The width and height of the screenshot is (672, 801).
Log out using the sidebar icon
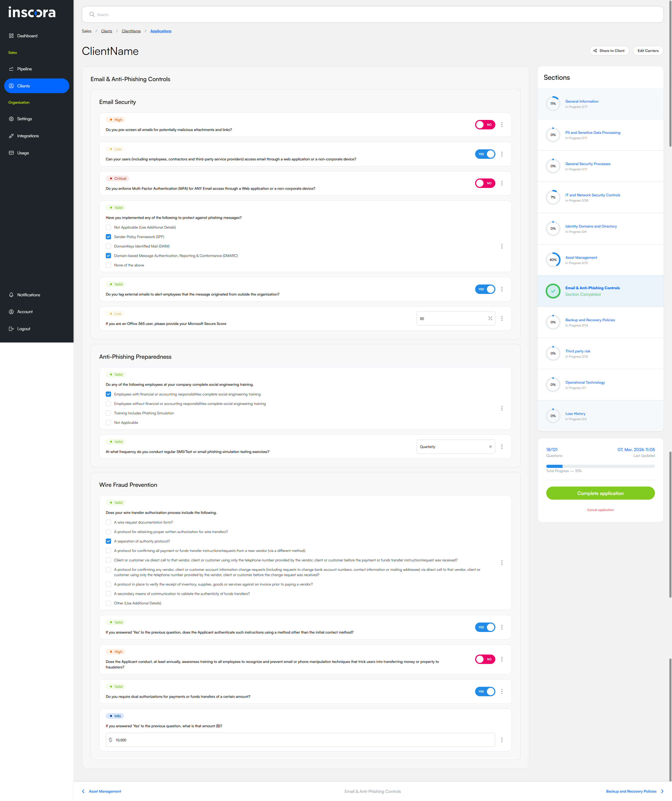coord(23,328)
